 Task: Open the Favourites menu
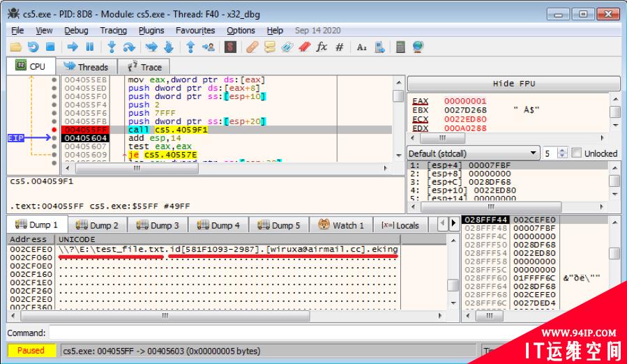[x=195, y=31]
